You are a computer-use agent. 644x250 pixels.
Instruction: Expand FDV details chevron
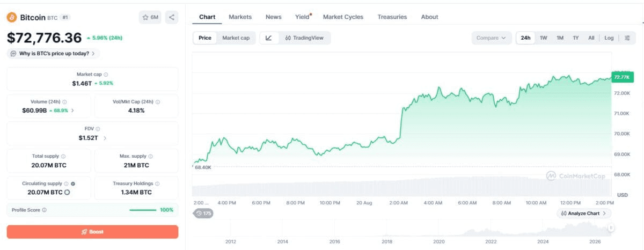coord(105,138)
